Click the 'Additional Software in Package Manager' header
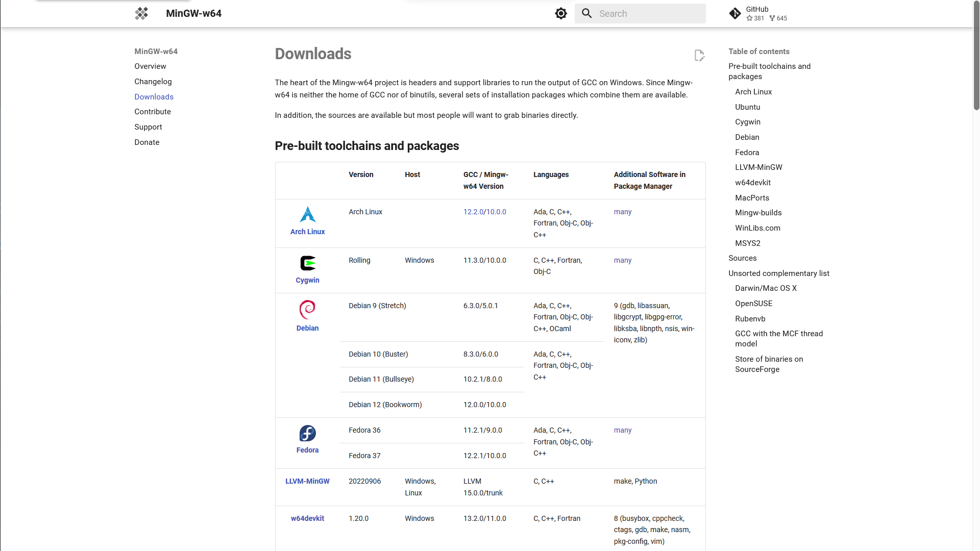 point(650,181)
